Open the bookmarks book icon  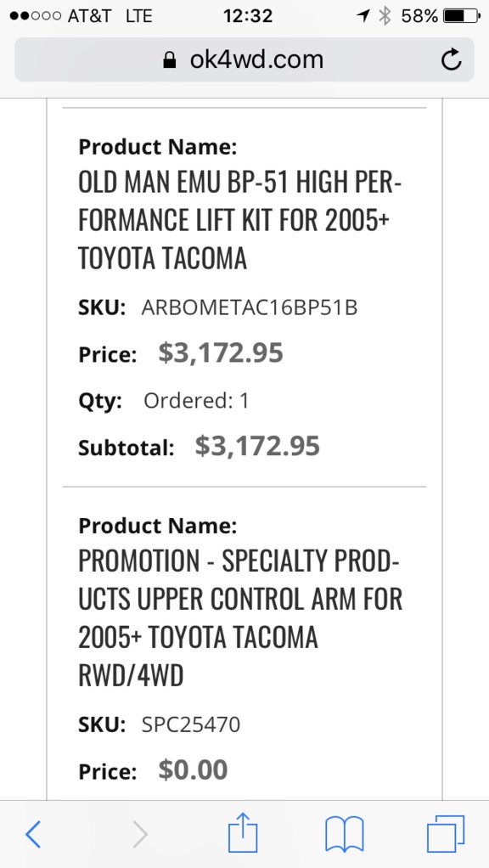click(x=345, y=834)
